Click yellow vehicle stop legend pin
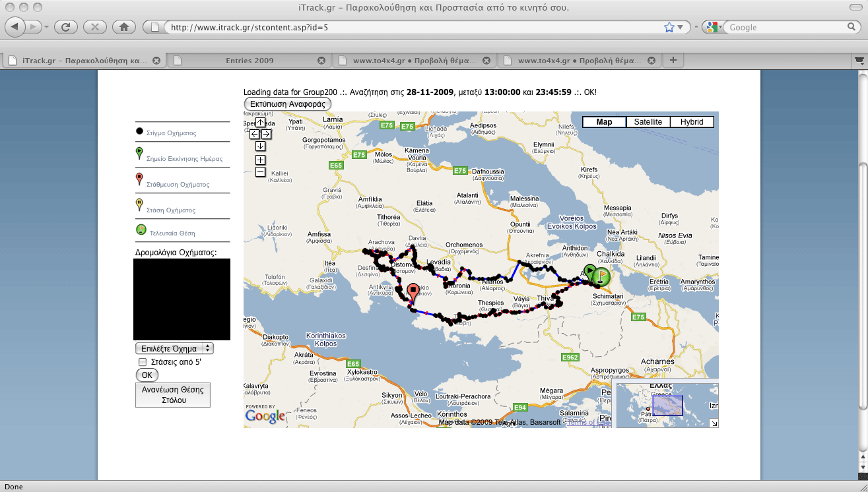 (x=139, y=204)
